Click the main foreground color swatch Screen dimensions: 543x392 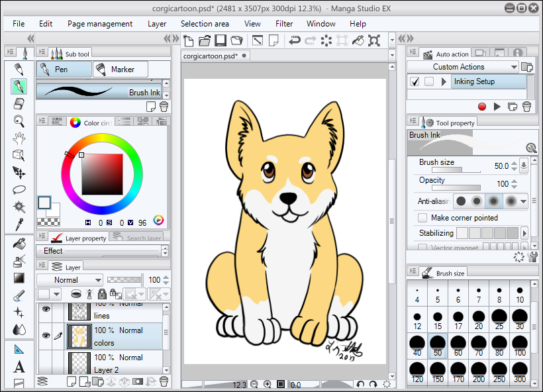coord(44,203)
